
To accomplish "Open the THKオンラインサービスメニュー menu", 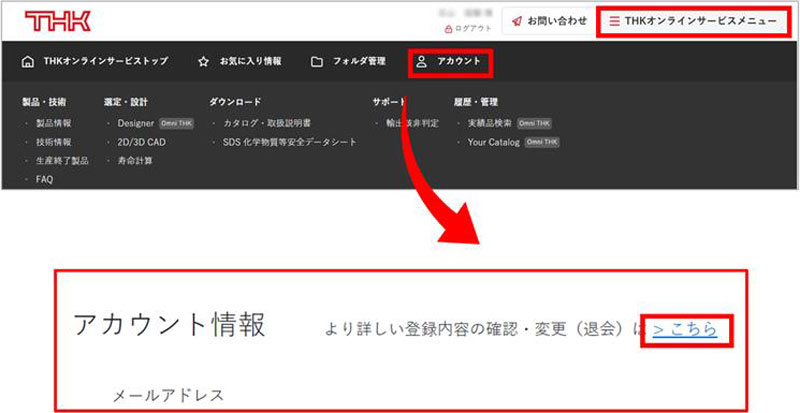I will pos(693,21).
